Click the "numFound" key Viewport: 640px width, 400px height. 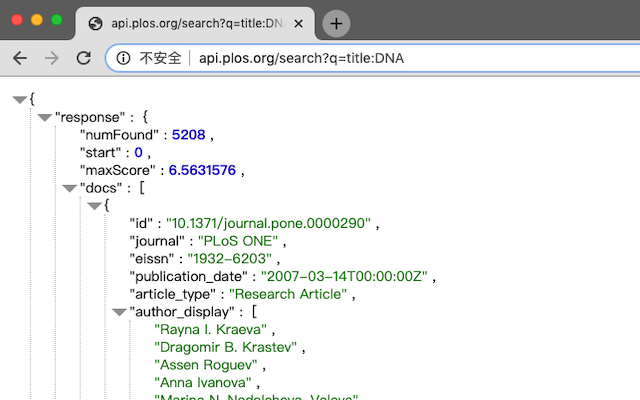click(x=119, y=135)
